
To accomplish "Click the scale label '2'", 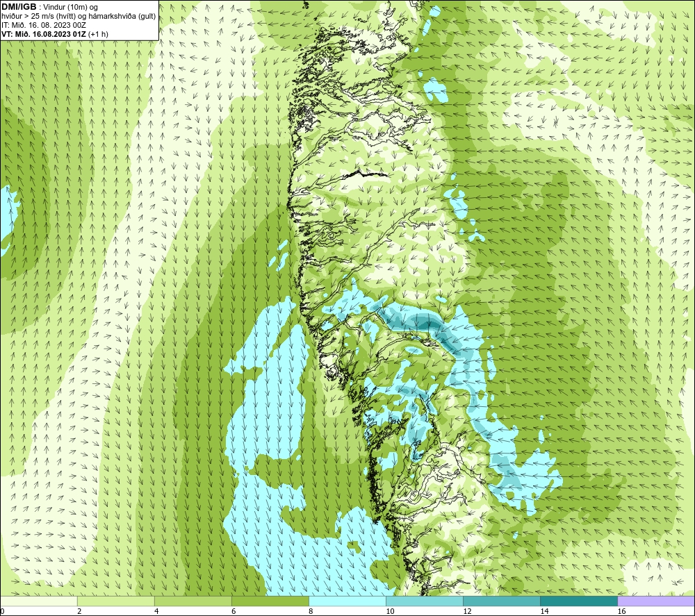I will 79,611.
